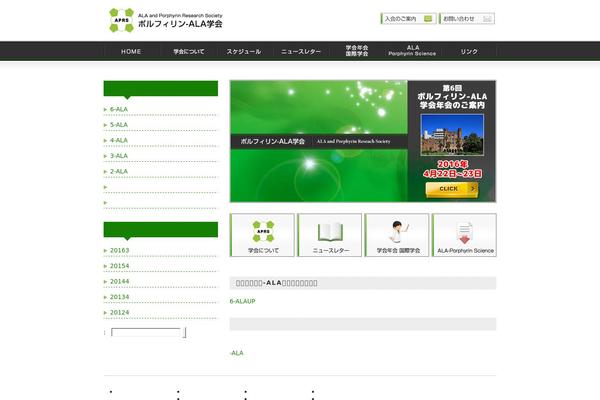Open スケジュール menu item
Screen dimensions: 600x400
(x=244, y=51)
